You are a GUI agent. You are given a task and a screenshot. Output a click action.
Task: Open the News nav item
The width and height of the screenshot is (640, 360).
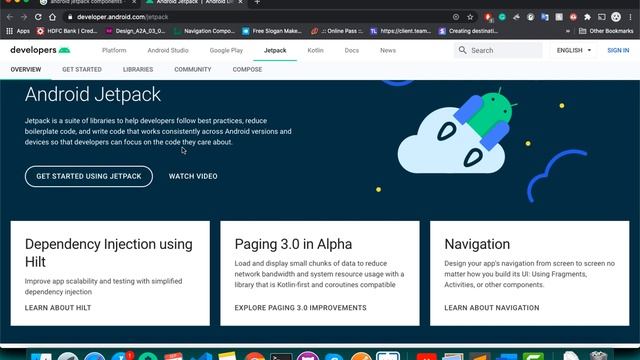coord(388,51)
